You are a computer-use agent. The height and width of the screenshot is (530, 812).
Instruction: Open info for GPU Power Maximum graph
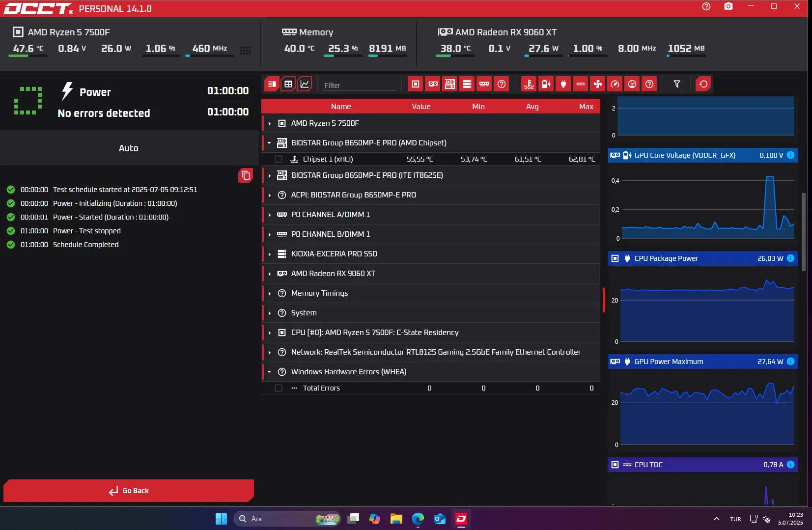tap(791, 362)
